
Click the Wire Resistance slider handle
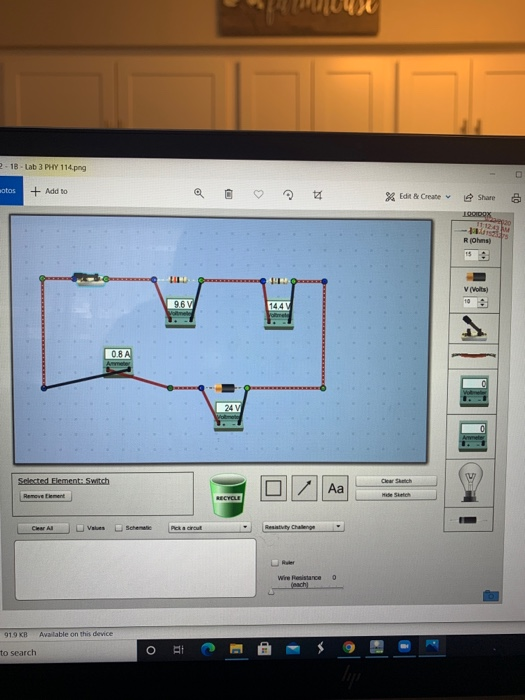(x=271, y=592)
